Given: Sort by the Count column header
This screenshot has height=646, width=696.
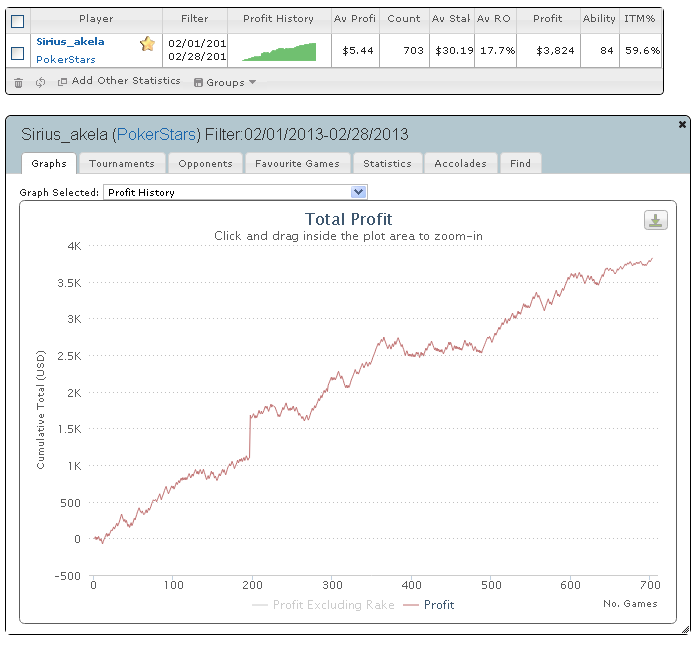Looking at the screenshot, I should [404, 18].
